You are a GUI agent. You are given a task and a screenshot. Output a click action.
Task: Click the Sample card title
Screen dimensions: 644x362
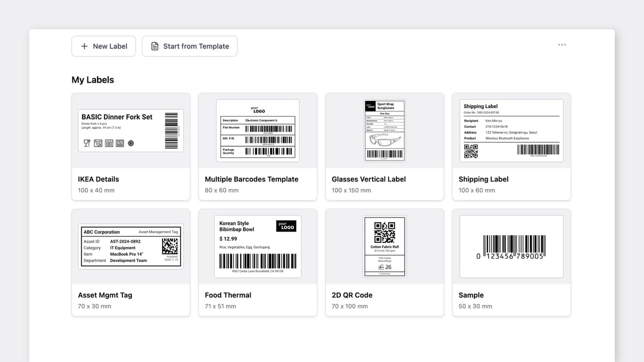[x=471, y=295]
